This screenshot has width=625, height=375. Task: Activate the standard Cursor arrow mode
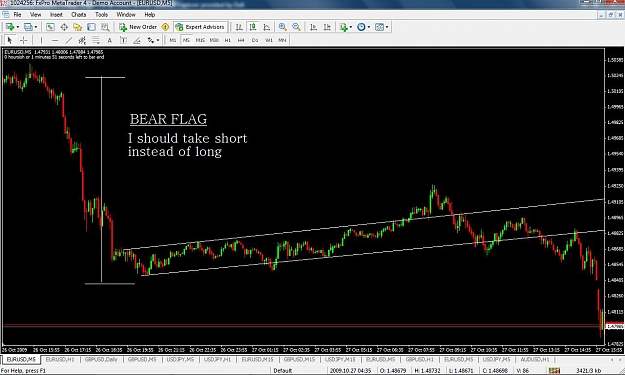[10, 40]
